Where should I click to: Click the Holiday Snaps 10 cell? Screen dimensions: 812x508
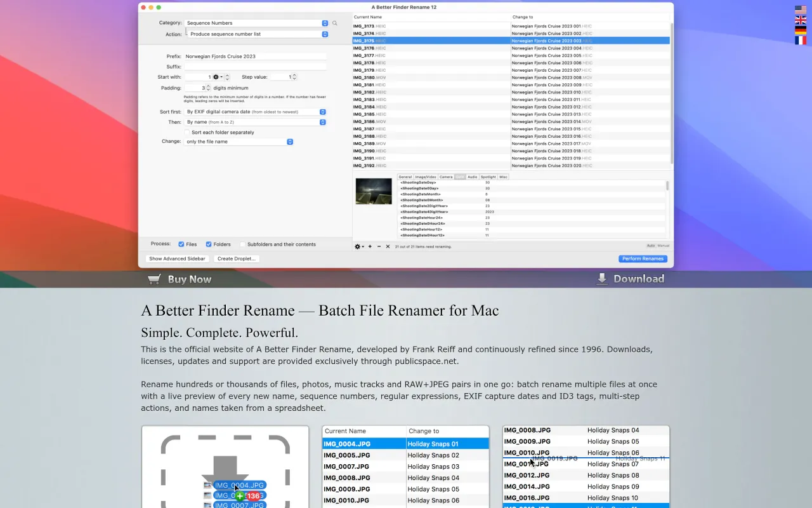click(613, 498)
